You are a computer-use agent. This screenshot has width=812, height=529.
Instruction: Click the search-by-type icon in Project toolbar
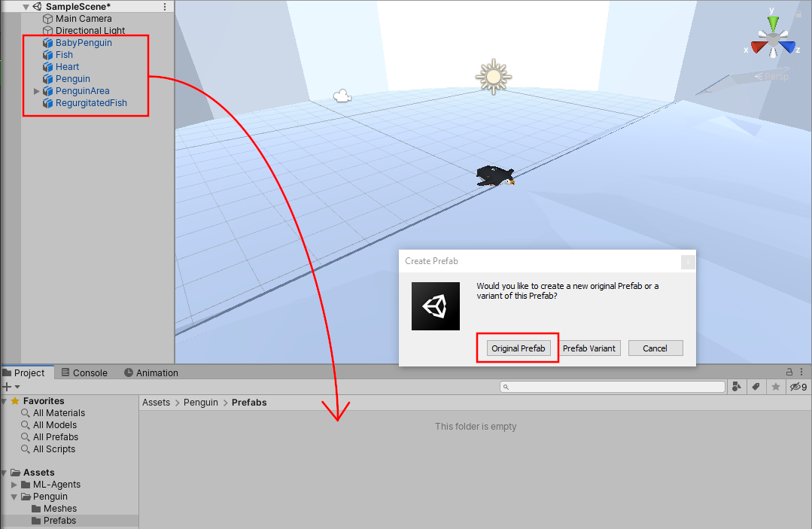(x=736, y=386)
